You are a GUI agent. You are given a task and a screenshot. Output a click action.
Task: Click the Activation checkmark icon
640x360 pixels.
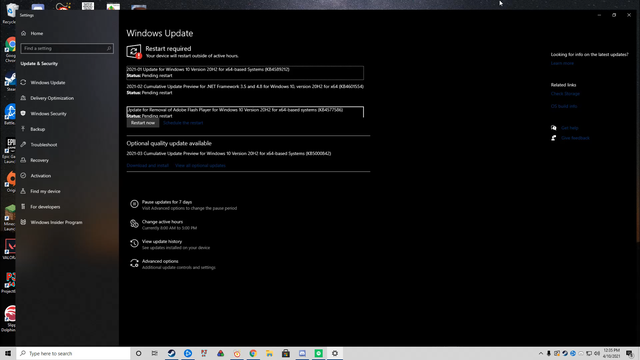[x=23, y=176]
